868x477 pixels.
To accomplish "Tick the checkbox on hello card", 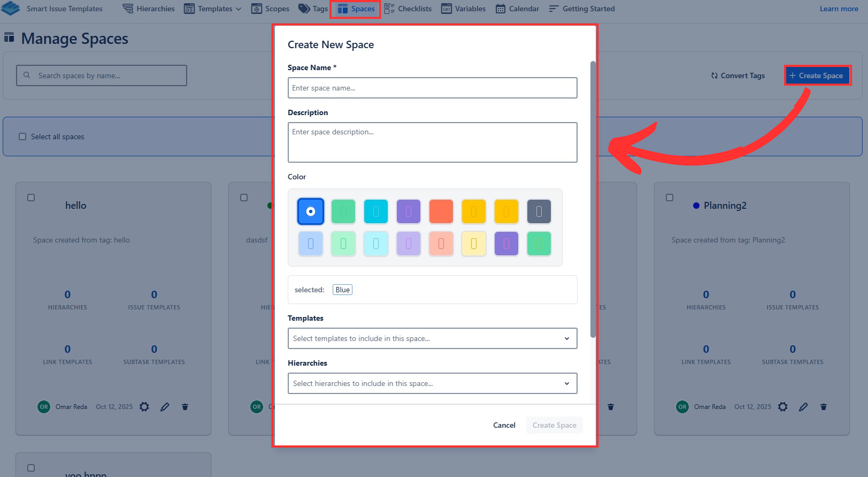I will point(31,198).
